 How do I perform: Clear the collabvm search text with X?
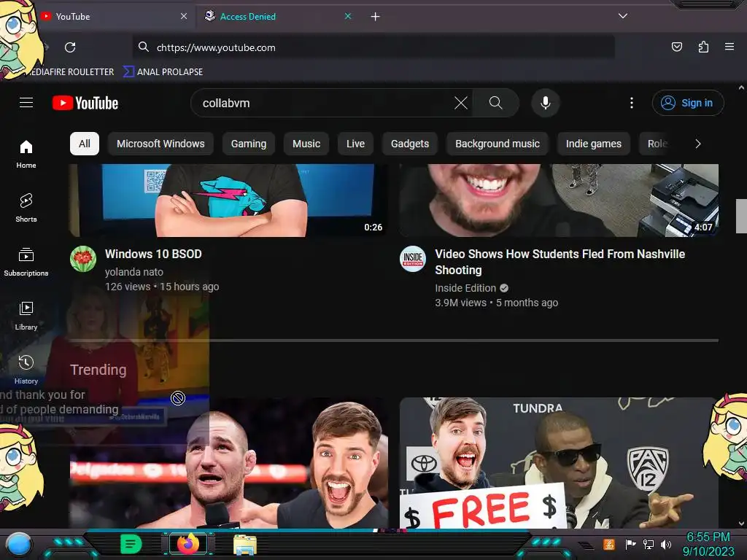461,103
